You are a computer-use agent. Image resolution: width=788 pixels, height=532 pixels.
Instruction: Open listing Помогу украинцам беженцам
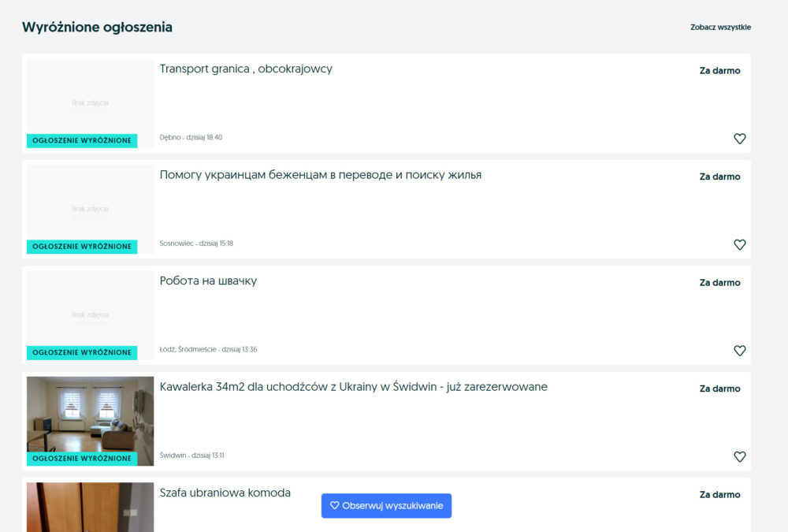[x=321, y=175]
